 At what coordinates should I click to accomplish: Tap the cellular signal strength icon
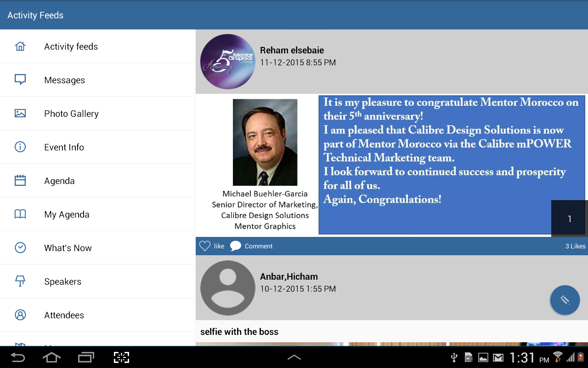click(x=571, y=357)
